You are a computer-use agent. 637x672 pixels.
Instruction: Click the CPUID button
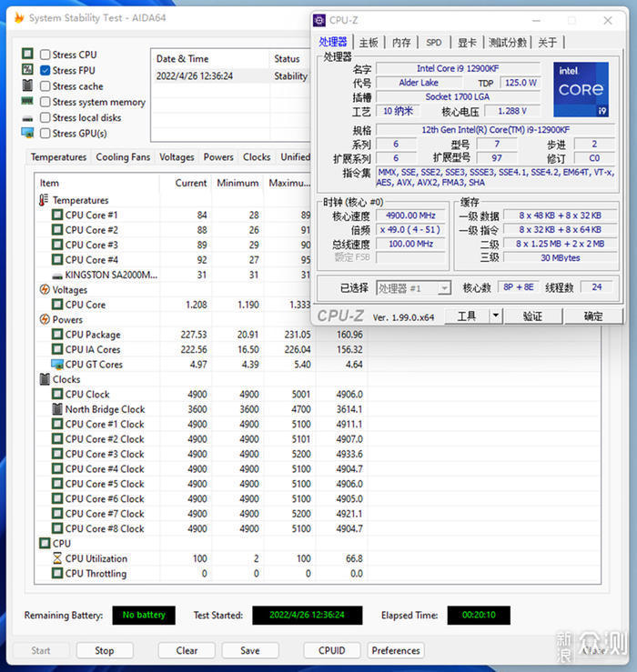[331, 650]
